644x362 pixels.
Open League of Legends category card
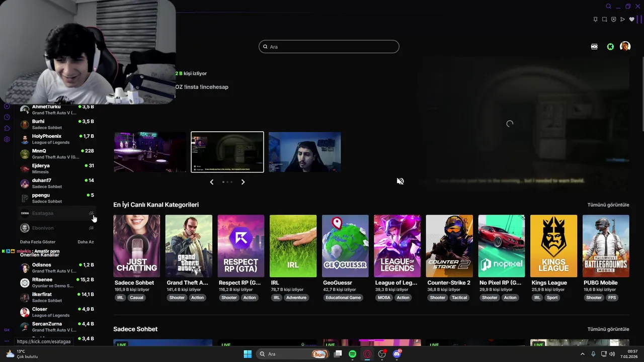(397, 246)
